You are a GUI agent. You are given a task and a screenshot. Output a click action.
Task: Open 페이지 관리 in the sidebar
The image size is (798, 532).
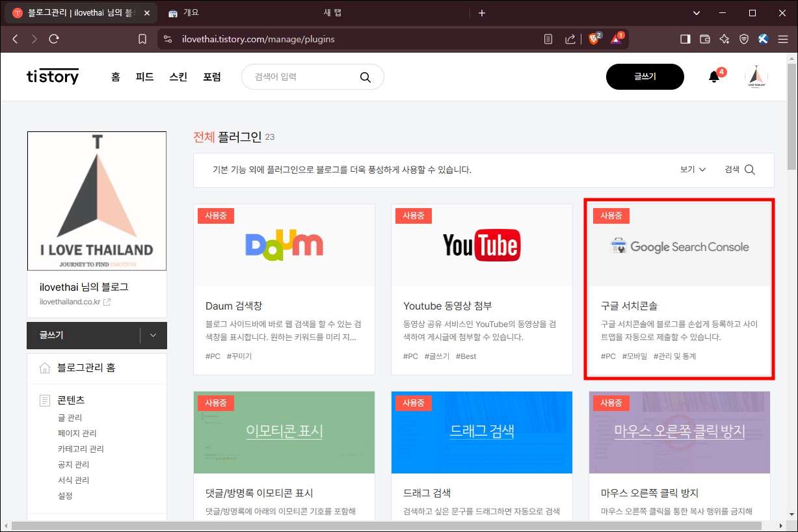[77, 433]
